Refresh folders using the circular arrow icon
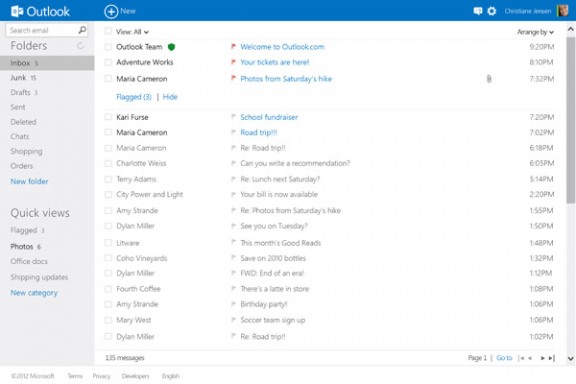The height and width of the screenshot is (384, 576). pos(80,46)
